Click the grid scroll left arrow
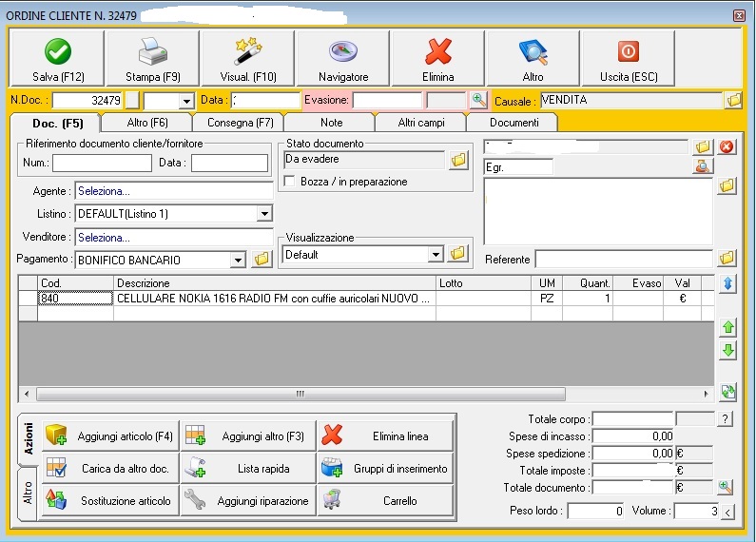756x542 pixels. [27, 394]
